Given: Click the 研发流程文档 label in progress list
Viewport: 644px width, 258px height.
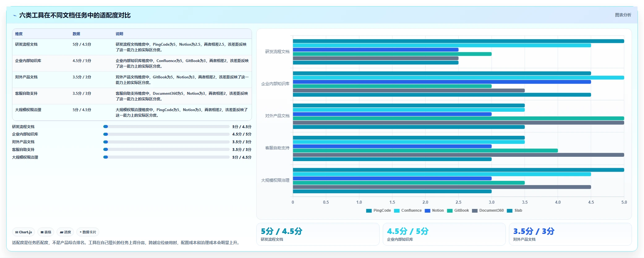Looking at the screenshot, I should pos(23,127).
